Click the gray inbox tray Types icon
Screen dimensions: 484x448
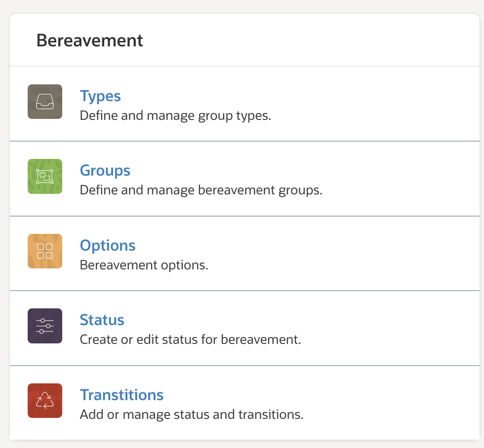45,102
